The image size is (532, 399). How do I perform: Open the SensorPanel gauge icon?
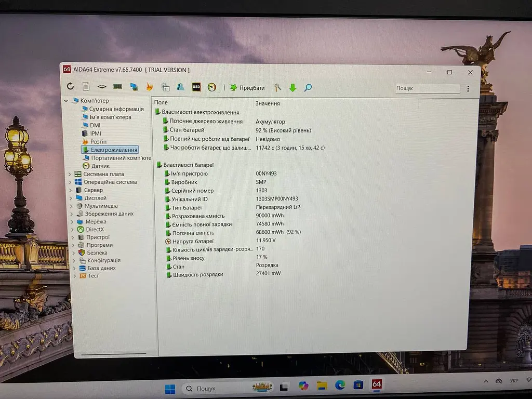(x=212, y=87)
